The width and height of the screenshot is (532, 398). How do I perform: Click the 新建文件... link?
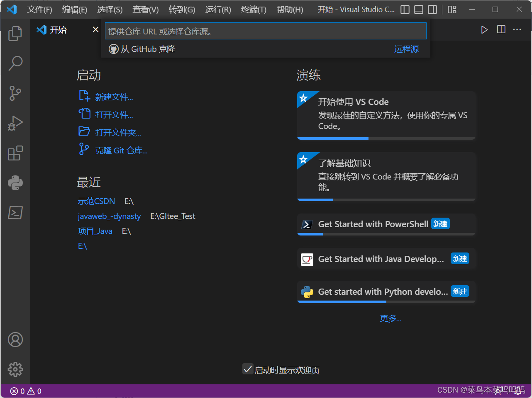114,97
